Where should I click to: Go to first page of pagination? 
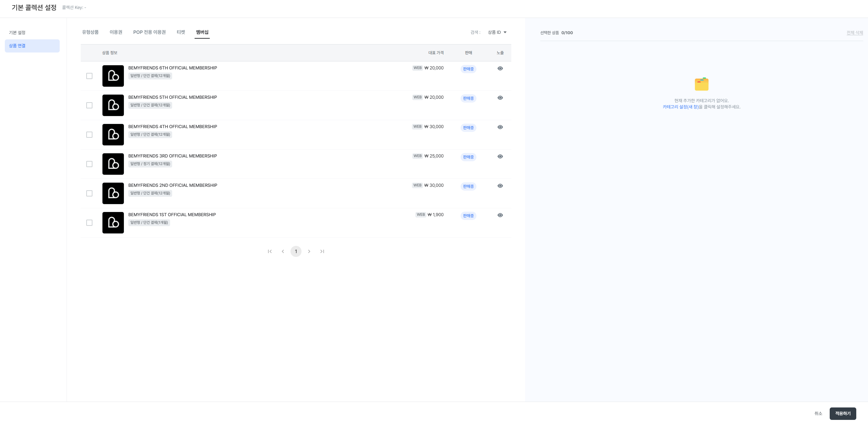pos(270,251)
